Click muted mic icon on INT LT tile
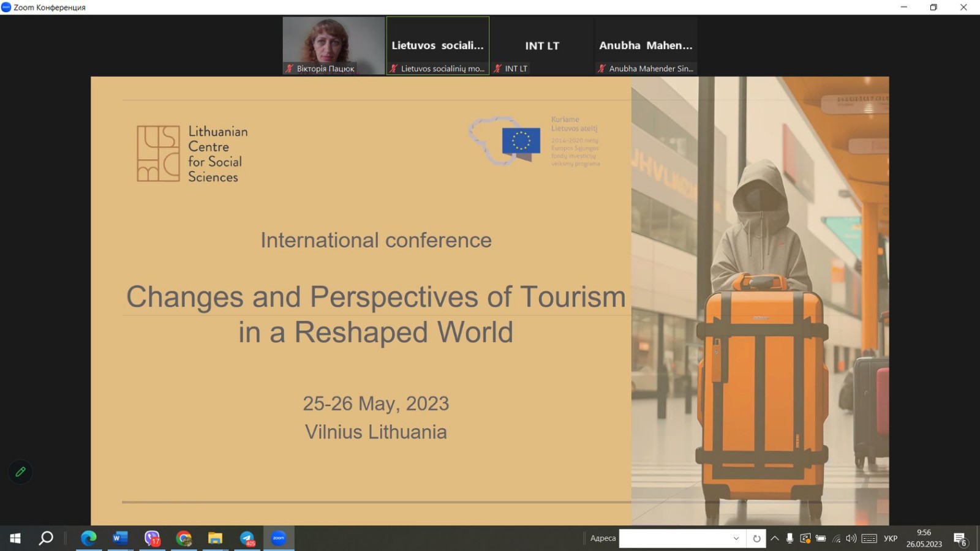 pyautogui.click(x=498, y=69)
